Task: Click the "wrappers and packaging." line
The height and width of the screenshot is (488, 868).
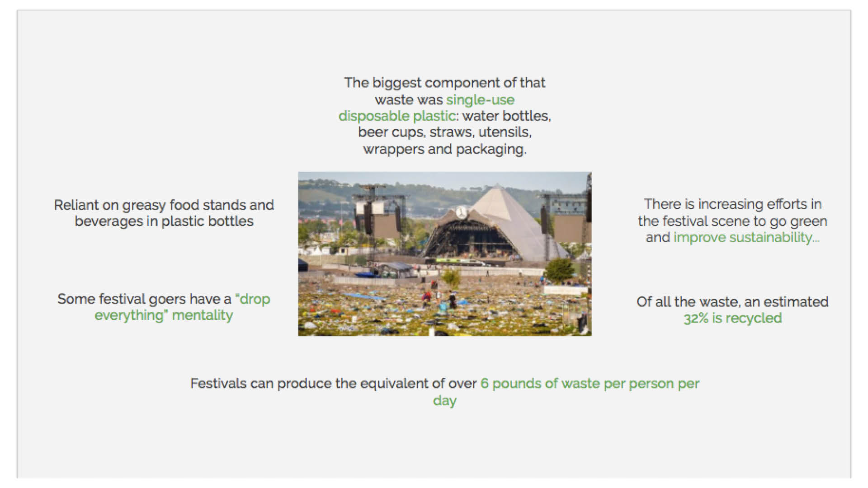Action: (x=444, y=149)
